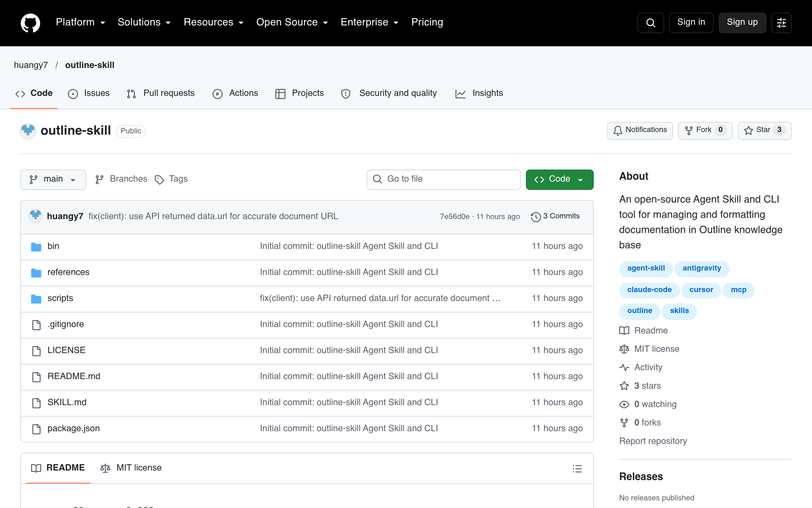Click the Sign up button
The width and height of the screenshot is (812, 508).
(x=742, y=23)
